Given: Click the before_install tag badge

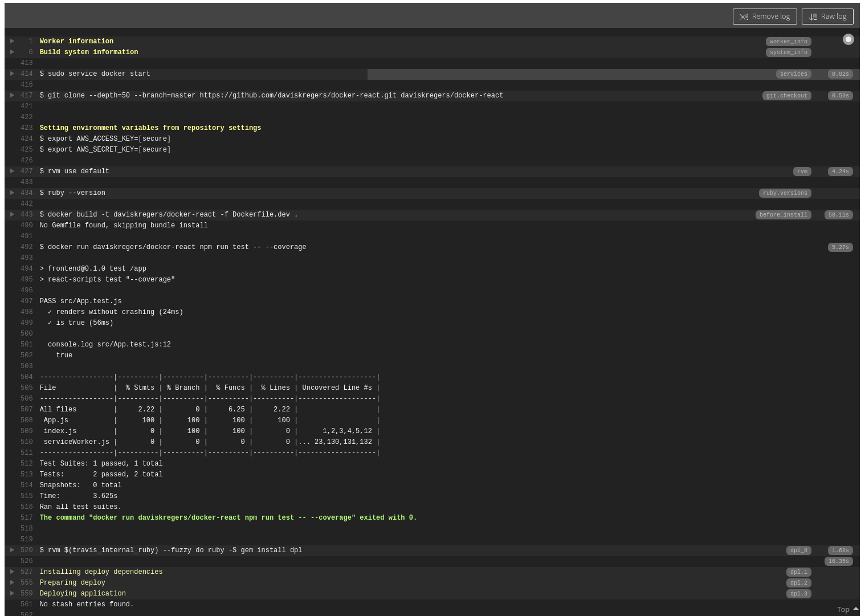Looking at the screenshot, I should coord(783,215).
